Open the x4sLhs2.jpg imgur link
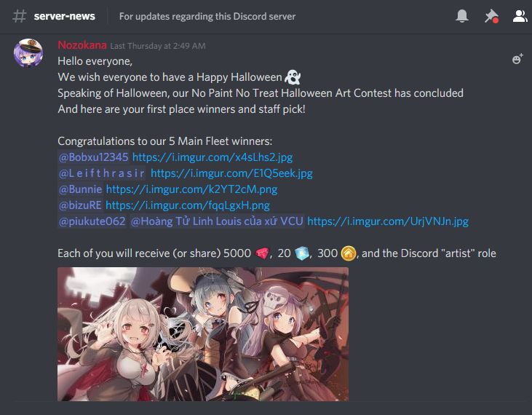The image size is (532, 415). (213, 157)
